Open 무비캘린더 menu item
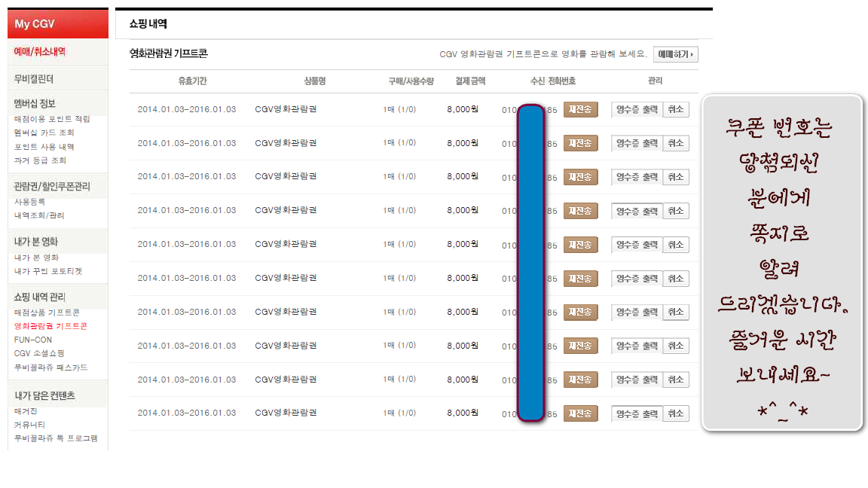 pos(34,79)
